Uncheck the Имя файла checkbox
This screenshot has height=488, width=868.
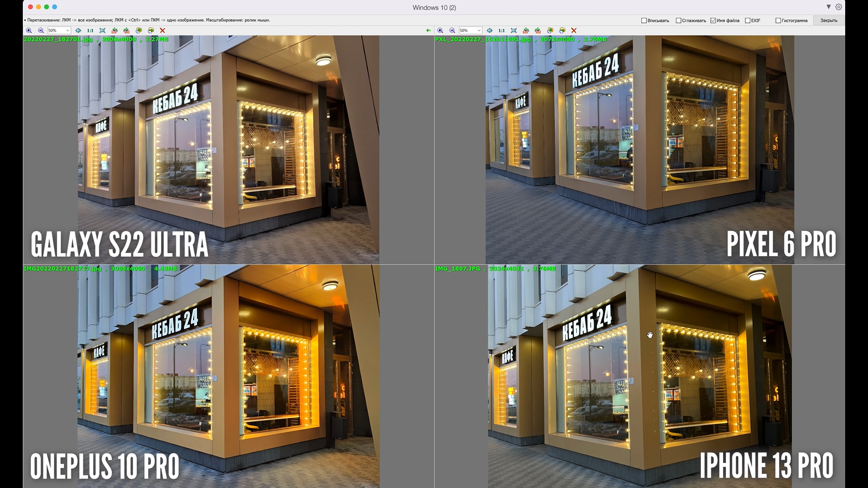pos(713,21)
